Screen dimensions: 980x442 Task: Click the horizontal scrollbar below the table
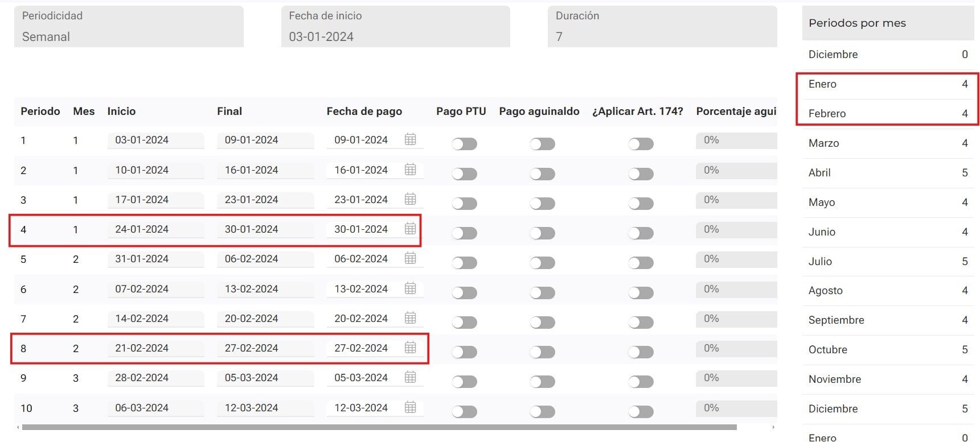coord(379,427)
